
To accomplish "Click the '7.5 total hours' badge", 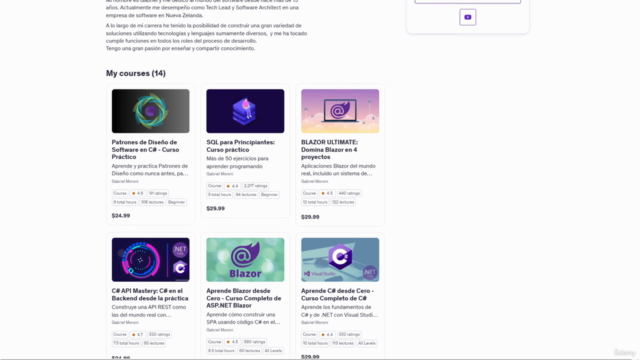I will [x=126, y=343].
